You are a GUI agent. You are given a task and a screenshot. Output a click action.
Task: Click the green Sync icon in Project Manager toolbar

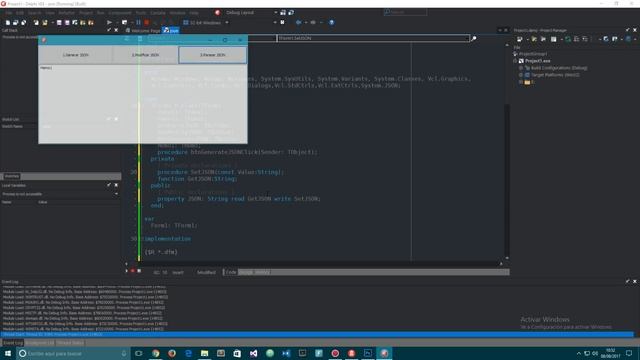click(568, 39)
